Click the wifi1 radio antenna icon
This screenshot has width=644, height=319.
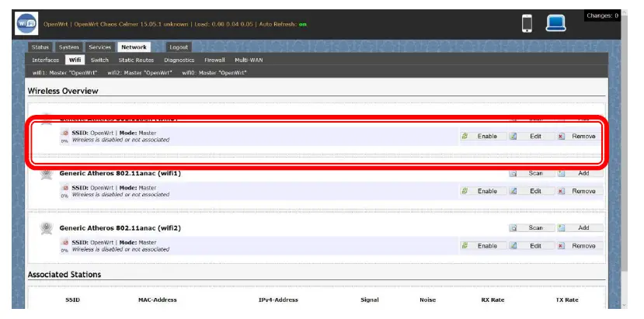tap(47, 174)
